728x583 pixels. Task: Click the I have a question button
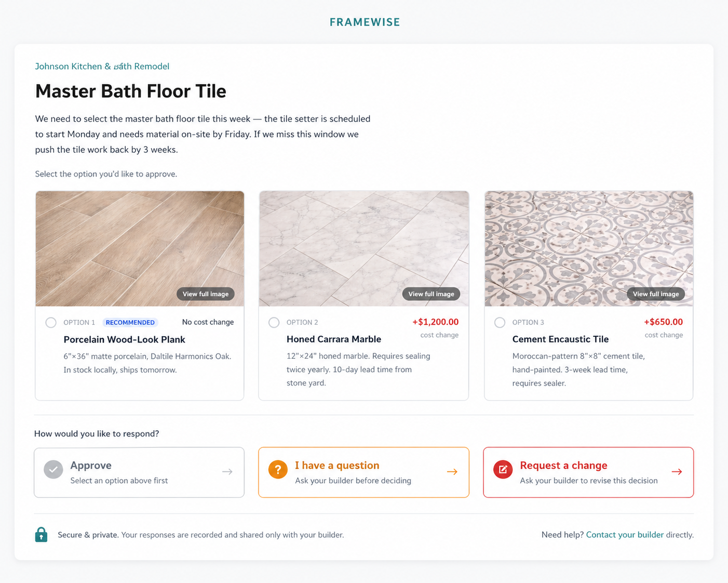[x=363, y=472]
